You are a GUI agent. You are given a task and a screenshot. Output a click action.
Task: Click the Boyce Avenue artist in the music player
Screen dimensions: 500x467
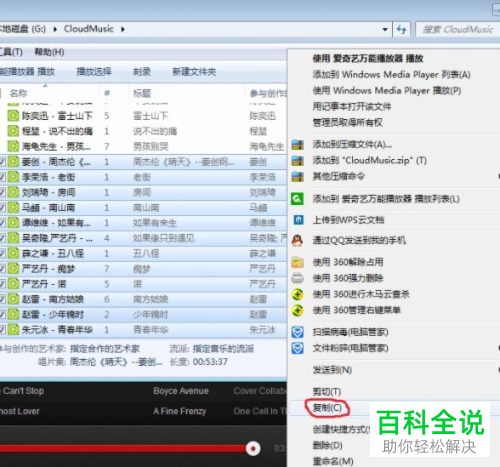pos(181,391)
